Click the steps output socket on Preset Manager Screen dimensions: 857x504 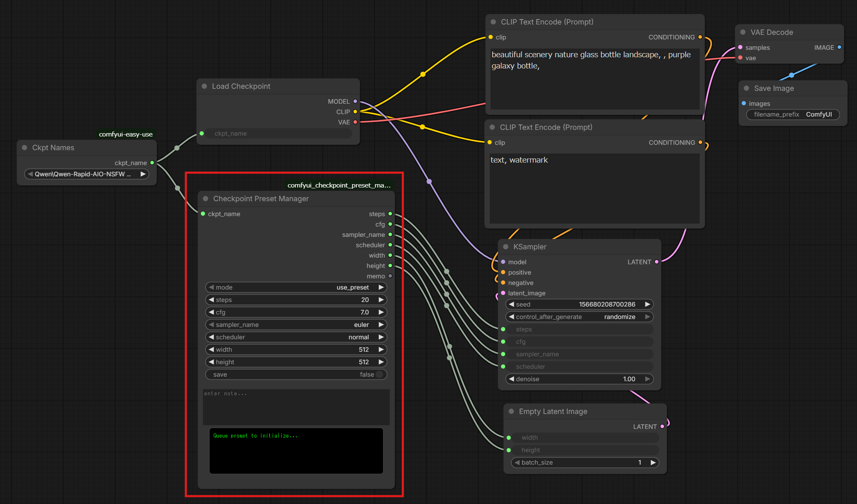tap(390, 214)
